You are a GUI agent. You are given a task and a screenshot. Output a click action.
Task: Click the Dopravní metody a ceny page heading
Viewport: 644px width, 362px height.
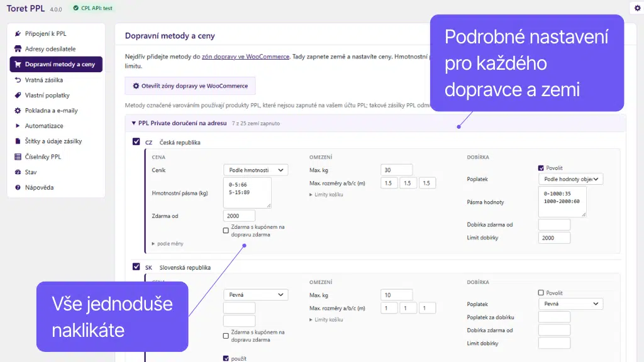(170, 36)
